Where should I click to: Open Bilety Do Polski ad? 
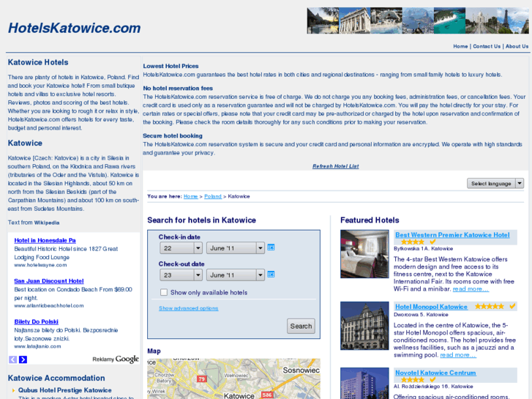(x=37, y=321)
